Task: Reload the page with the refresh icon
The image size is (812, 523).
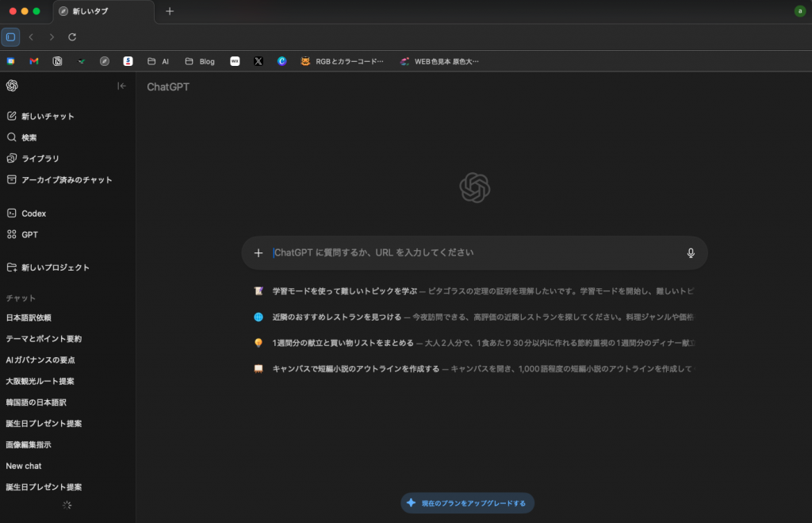Action: (x=71, y=37)
